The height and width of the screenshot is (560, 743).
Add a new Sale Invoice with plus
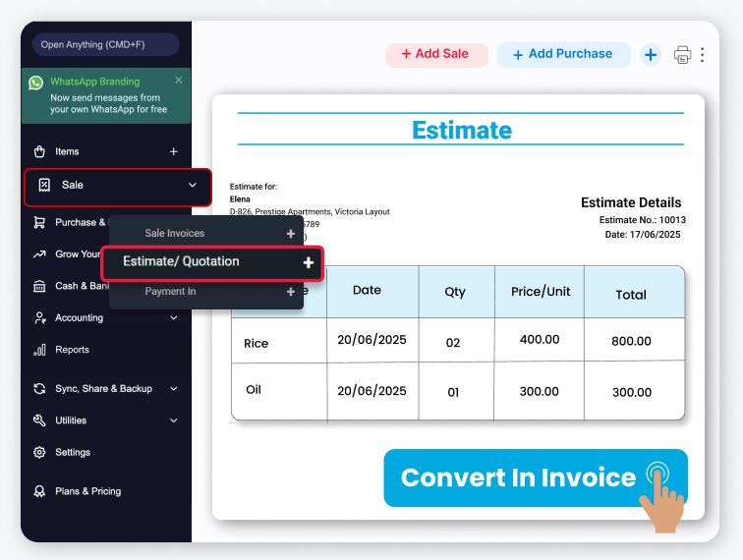coord(291,234)
